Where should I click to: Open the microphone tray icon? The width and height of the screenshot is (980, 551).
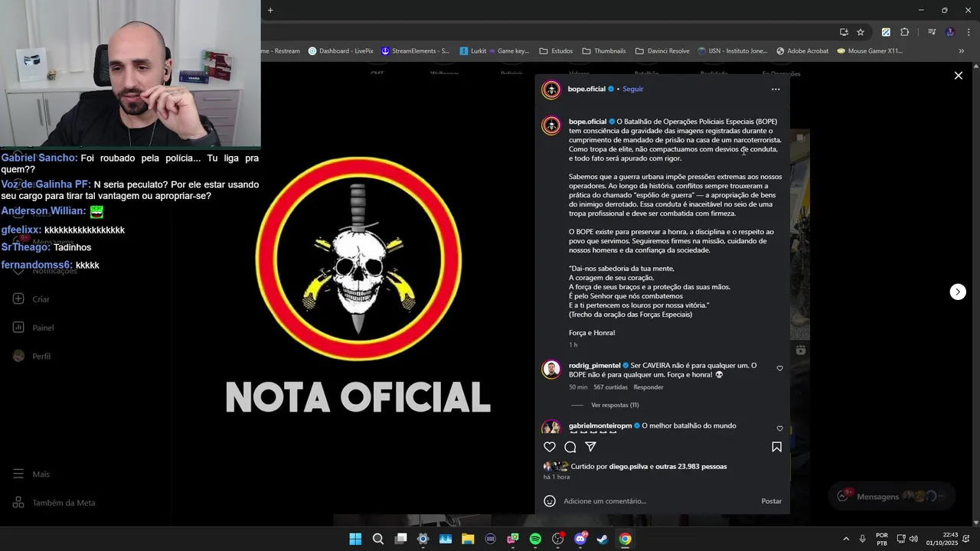tap(863, 539)
